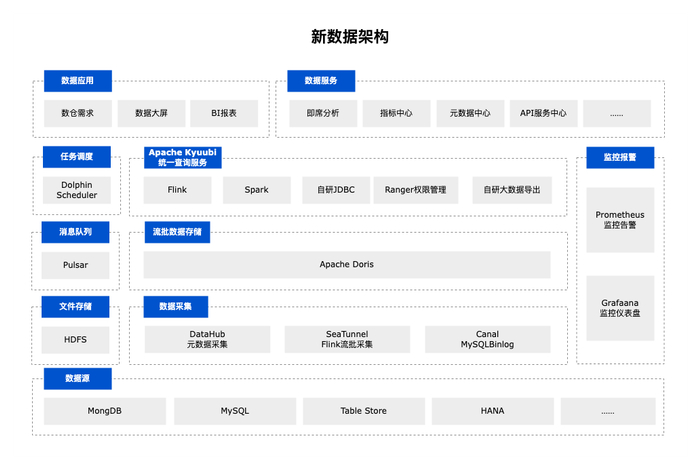Click the 即席分析 box
Viewport: 700px width, 470px height.
[323, 113]
